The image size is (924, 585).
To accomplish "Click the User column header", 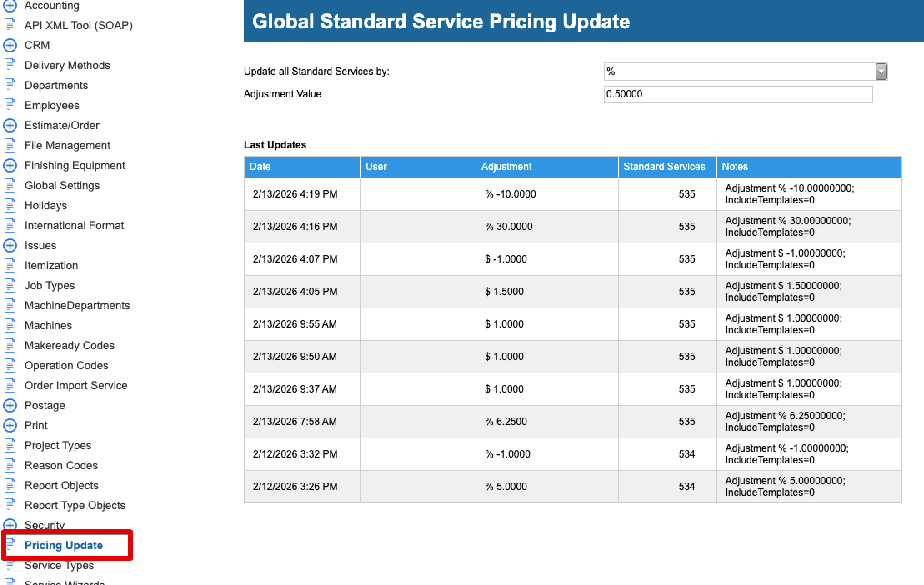I will pos(418,167).
